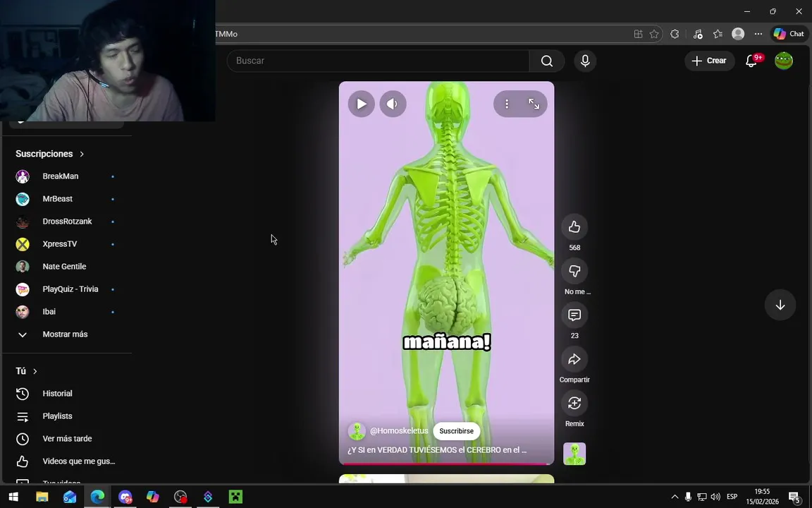Expand the Tú section chevron
The image size is (812, 508).
35,371
